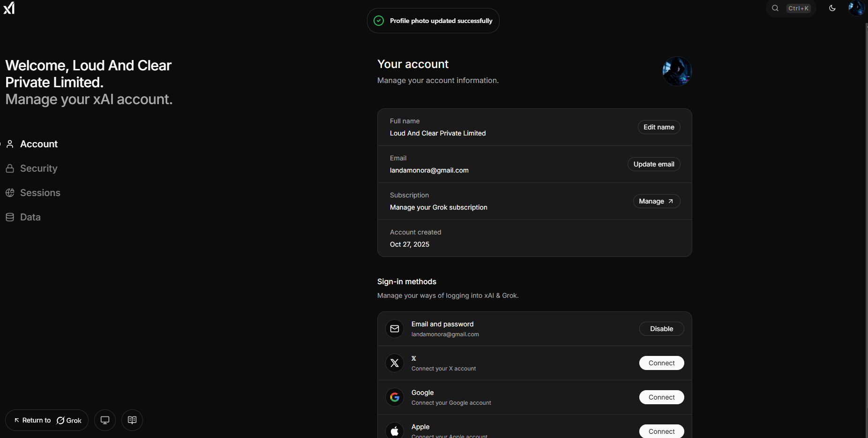Open the Account section in the sidebar
This screenshot has width=868, height=438.
(32, 144)
